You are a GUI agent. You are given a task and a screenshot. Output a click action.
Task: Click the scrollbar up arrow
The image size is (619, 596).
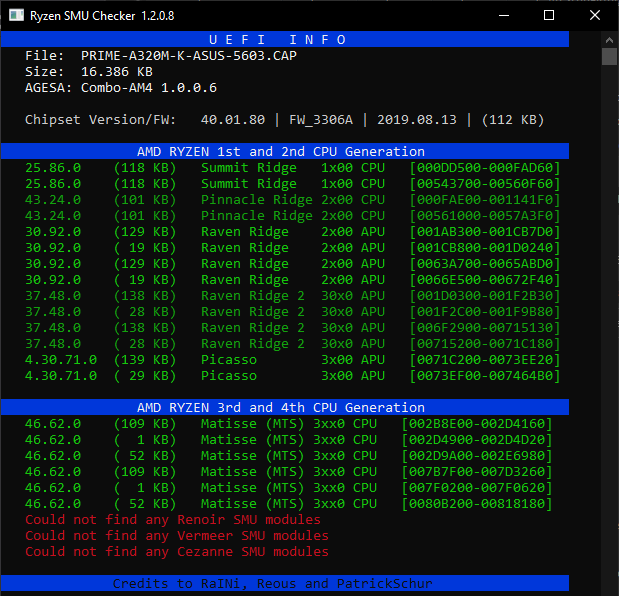click(609, 40)
